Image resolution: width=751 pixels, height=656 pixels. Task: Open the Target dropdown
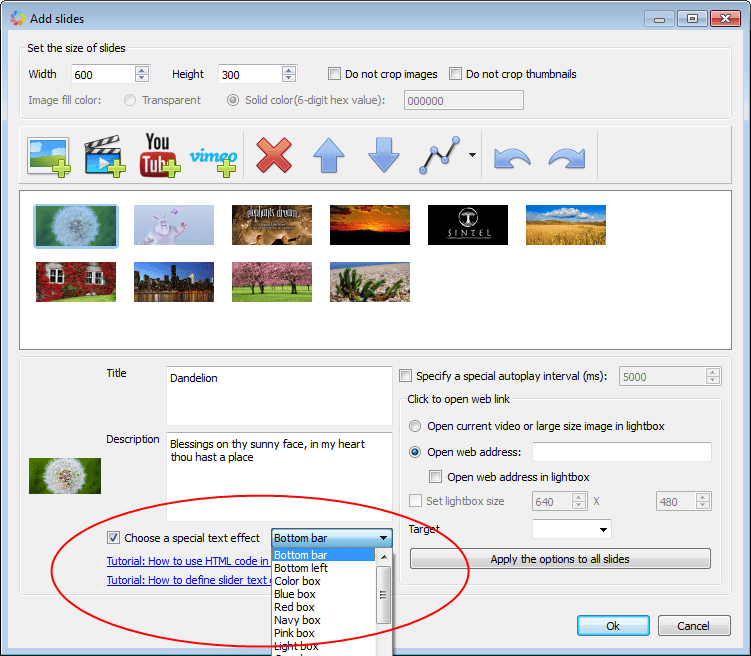(571, 529)
